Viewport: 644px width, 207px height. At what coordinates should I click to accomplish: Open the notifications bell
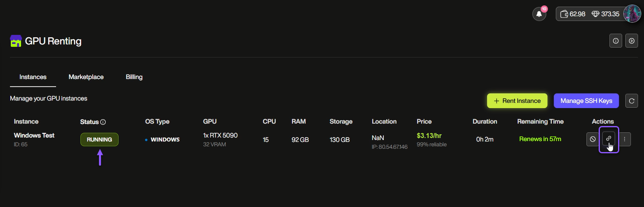539,14
